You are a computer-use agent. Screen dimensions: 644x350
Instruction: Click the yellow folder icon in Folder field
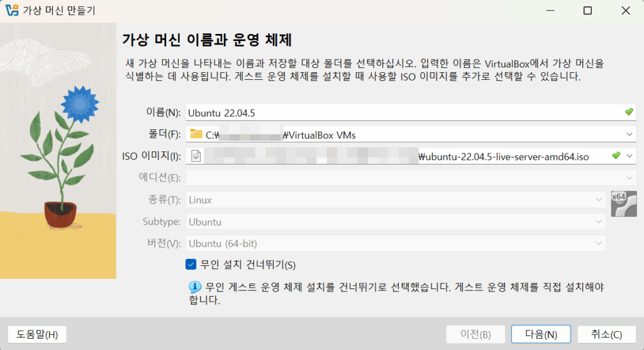(196, 134)
